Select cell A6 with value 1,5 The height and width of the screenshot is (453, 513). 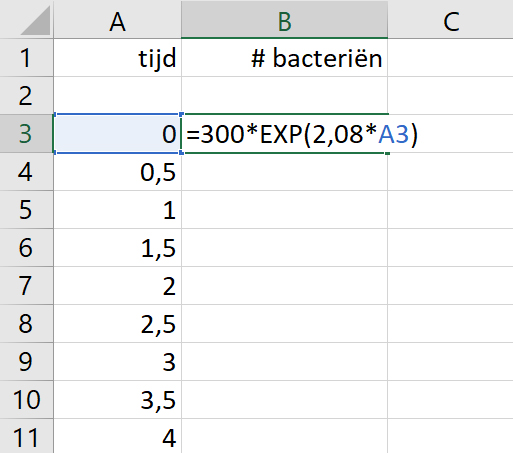click(x=117, y=248)
